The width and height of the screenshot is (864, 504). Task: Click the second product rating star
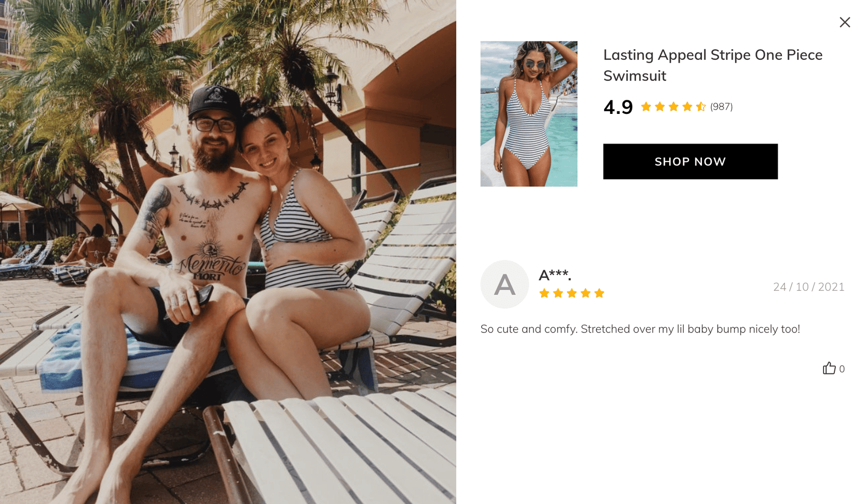[660, 107]
